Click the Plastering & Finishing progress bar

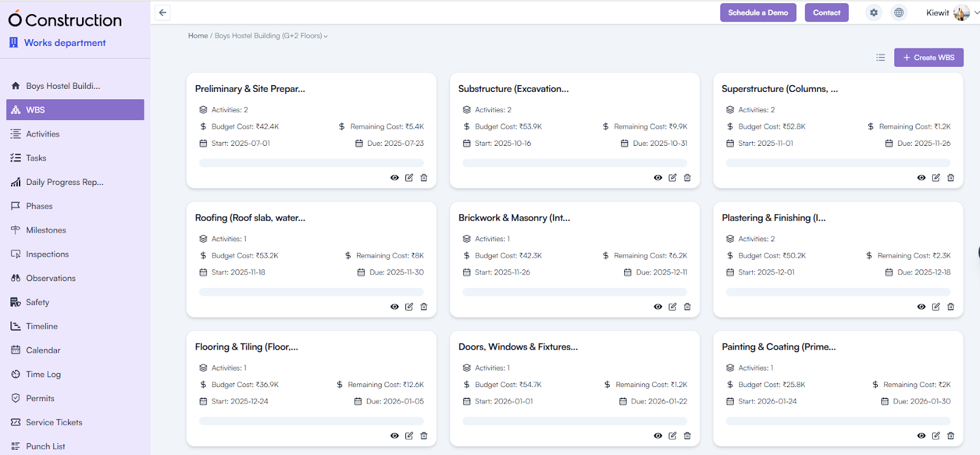(x=838, y=292)
